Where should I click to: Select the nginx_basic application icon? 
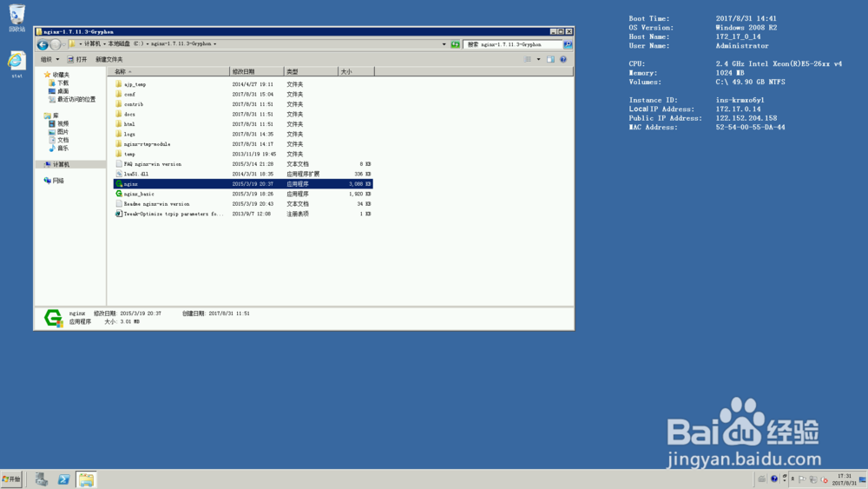click(x=118, y=194)
